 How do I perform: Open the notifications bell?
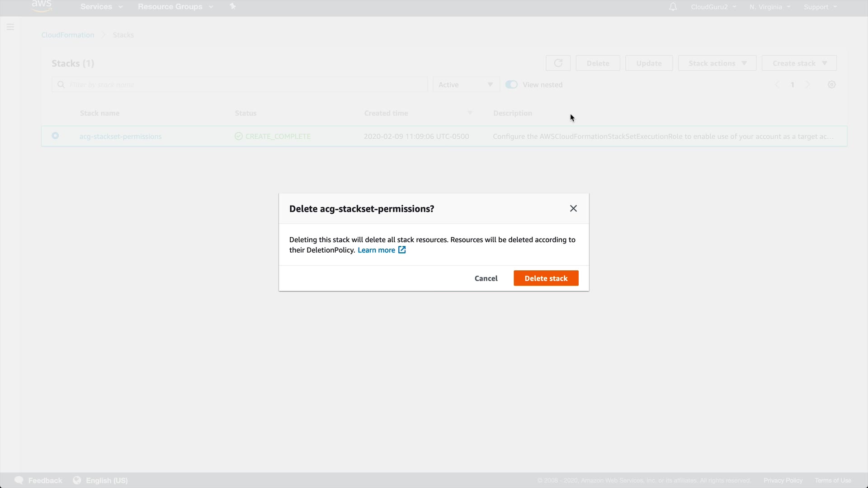pyautogui.click(x=673, y=7)
